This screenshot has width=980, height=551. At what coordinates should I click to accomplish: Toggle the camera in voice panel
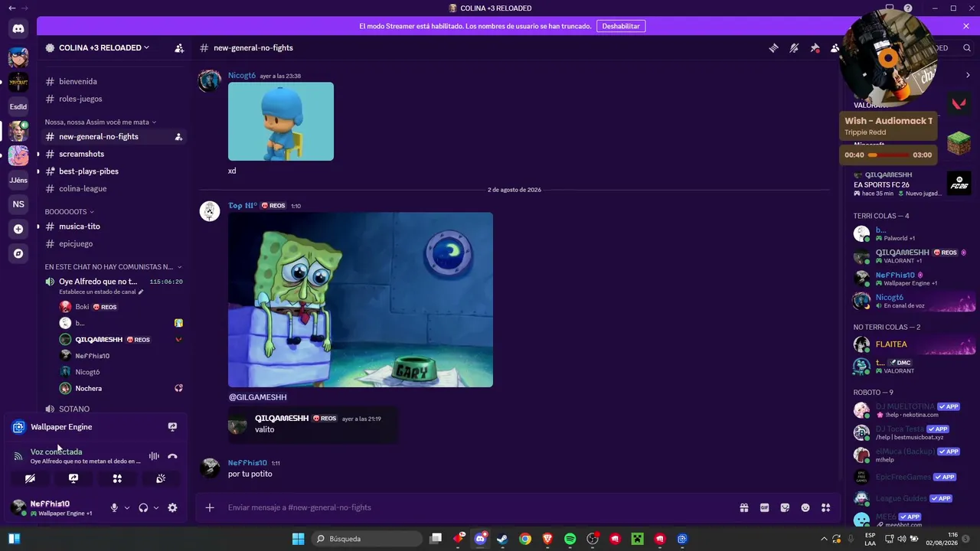[30, 478]
